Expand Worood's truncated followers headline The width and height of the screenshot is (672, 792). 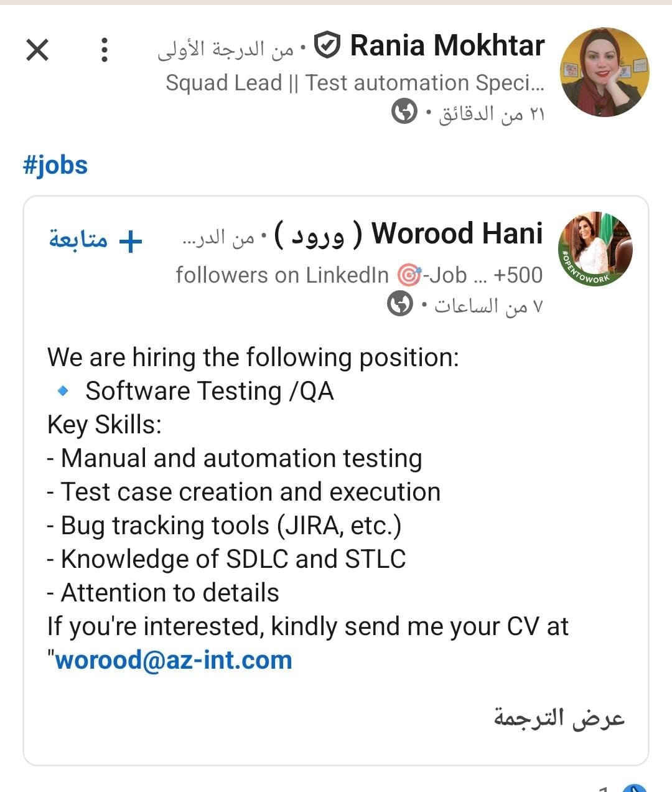pyautogui.click(x=359, y=275)
